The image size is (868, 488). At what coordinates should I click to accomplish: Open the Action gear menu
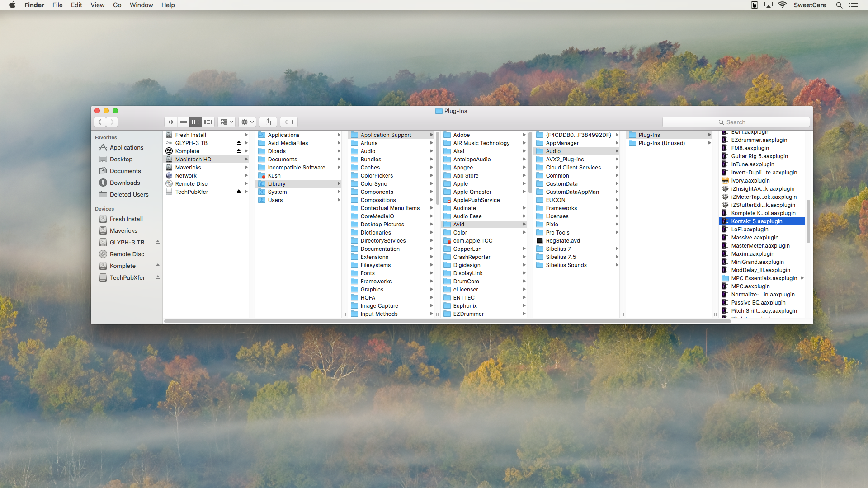[x=247, y=122]
